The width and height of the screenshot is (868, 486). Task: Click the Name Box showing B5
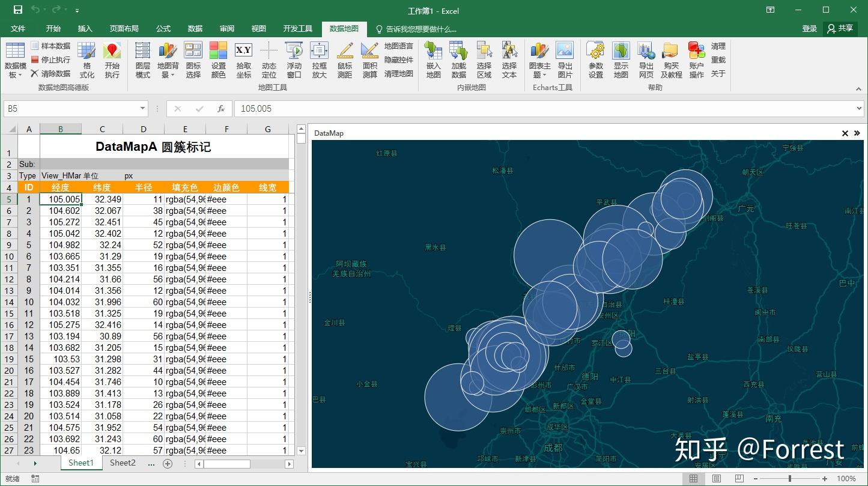coord(71,109)
